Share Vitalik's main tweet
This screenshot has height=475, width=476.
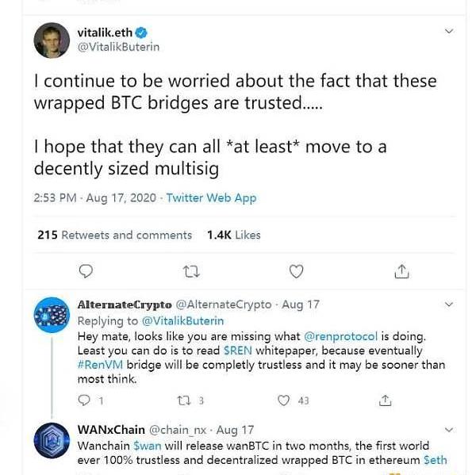point(401,271)
